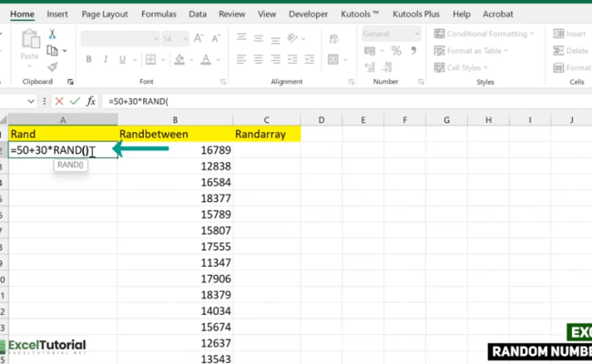592x364 pixels.
Task: Click the Font Color letter A icon
Action: pyautogui.click(x=206, y=59)
